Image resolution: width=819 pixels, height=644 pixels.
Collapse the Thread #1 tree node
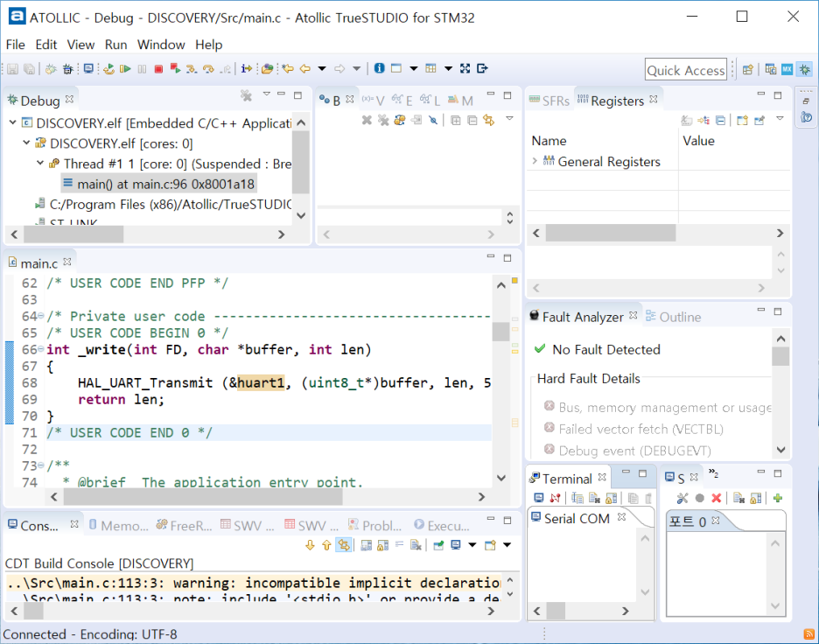(x=39, y=163)
